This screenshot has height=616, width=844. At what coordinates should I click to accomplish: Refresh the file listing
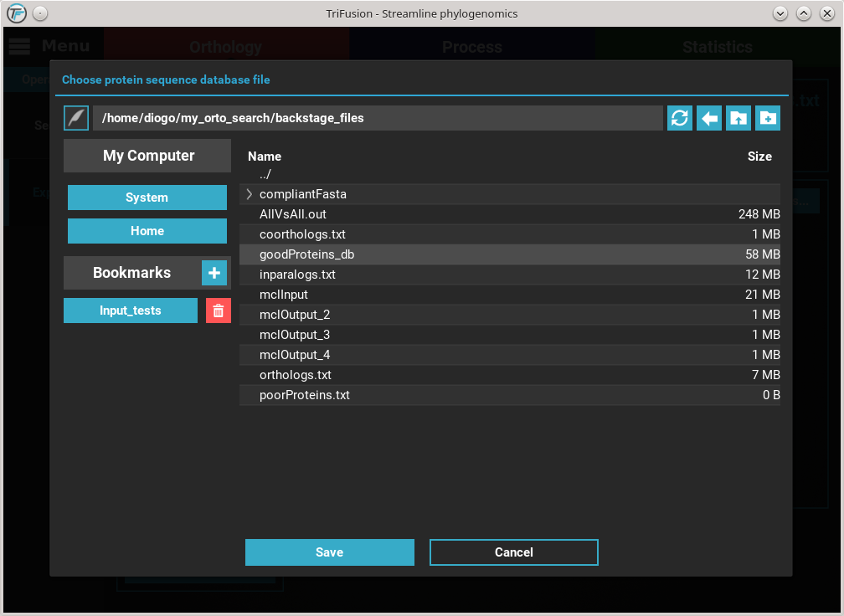click(680, 118)
